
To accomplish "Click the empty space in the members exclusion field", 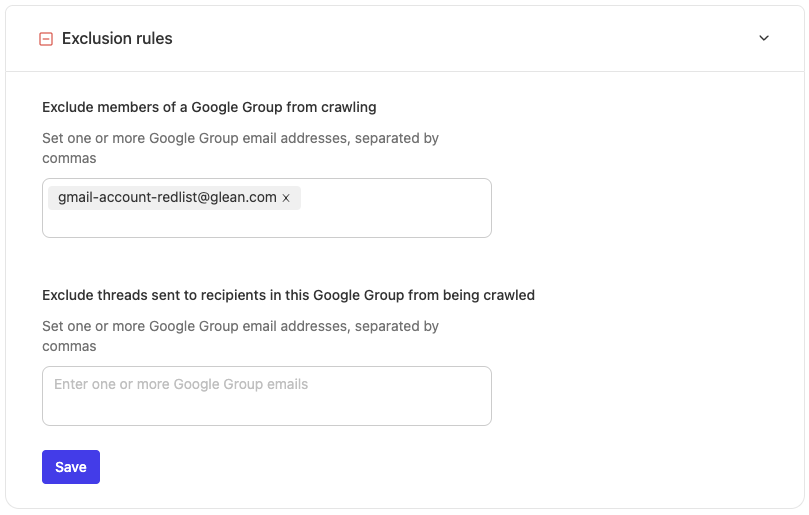I will [266, 223].
